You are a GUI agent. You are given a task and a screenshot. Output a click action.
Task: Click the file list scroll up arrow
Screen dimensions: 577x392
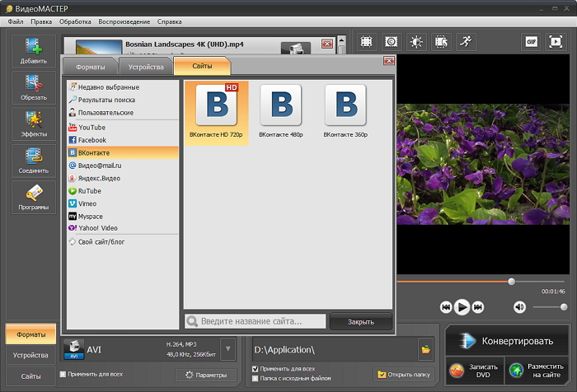point(341,40)
